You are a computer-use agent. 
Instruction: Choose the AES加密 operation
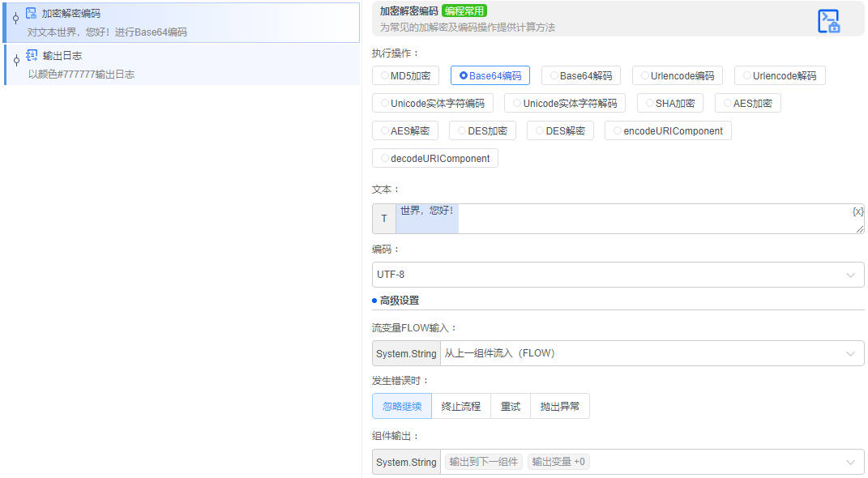[747, 103]
